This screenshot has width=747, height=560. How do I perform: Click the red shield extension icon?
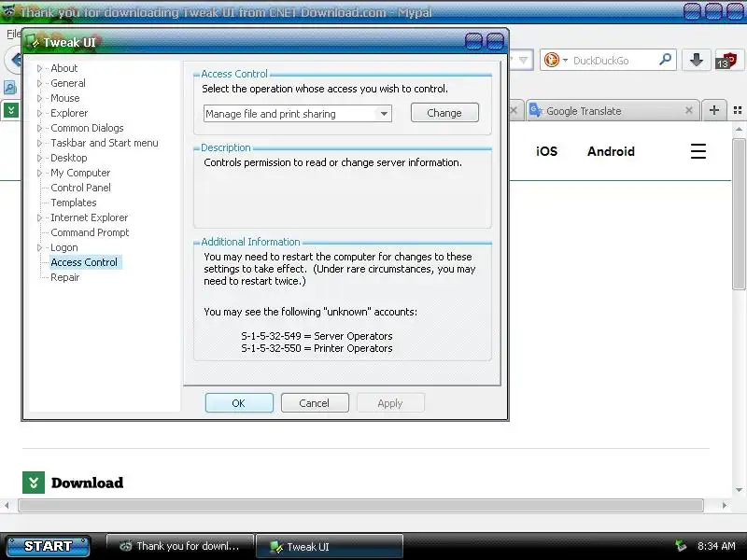[726, 61]
